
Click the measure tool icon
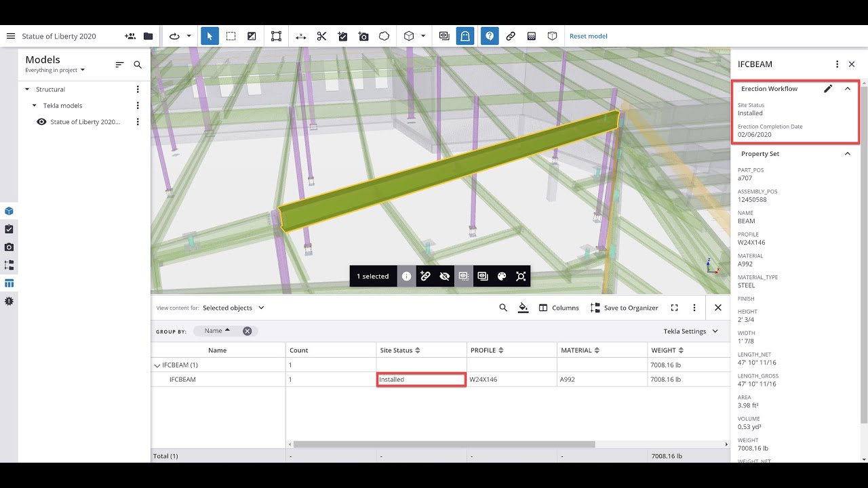tap(300, 36)
